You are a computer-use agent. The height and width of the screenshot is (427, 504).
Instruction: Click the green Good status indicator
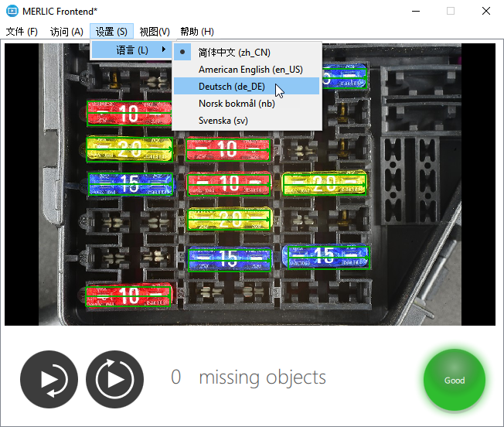(x=455, y=380)
